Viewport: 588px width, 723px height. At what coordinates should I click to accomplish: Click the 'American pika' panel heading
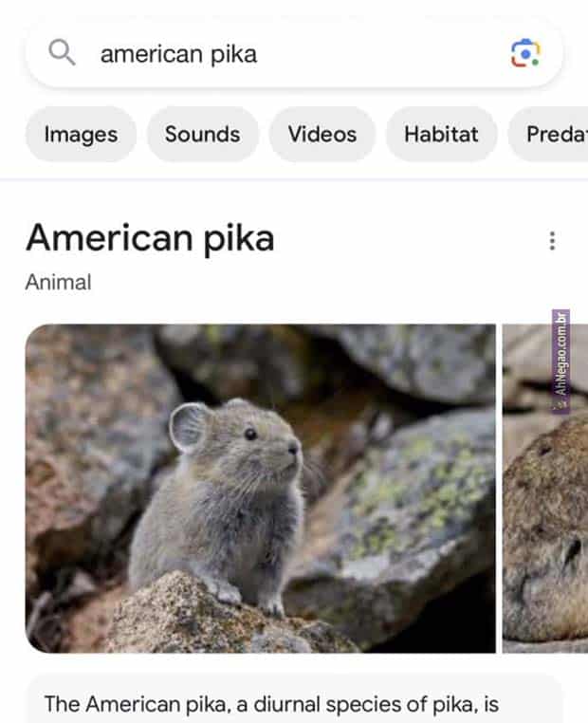[x=150, y=238]
